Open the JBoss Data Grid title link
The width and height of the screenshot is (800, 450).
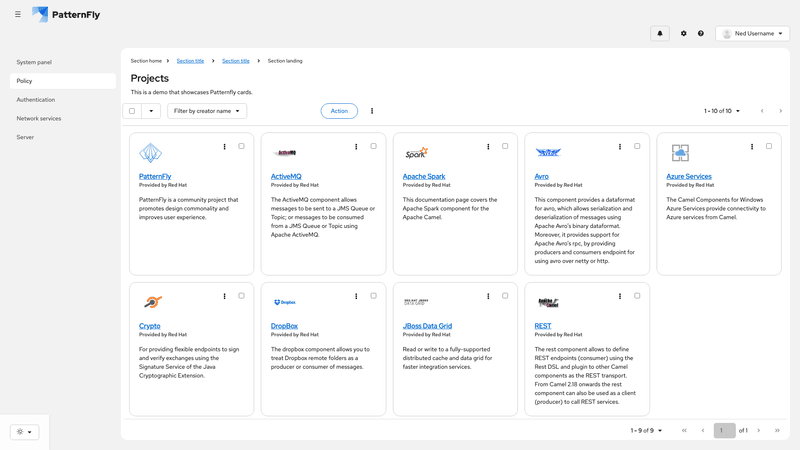point(427,326)
